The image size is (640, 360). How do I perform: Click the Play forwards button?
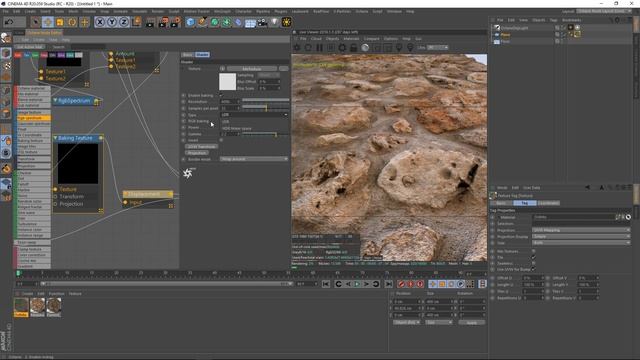357,284
